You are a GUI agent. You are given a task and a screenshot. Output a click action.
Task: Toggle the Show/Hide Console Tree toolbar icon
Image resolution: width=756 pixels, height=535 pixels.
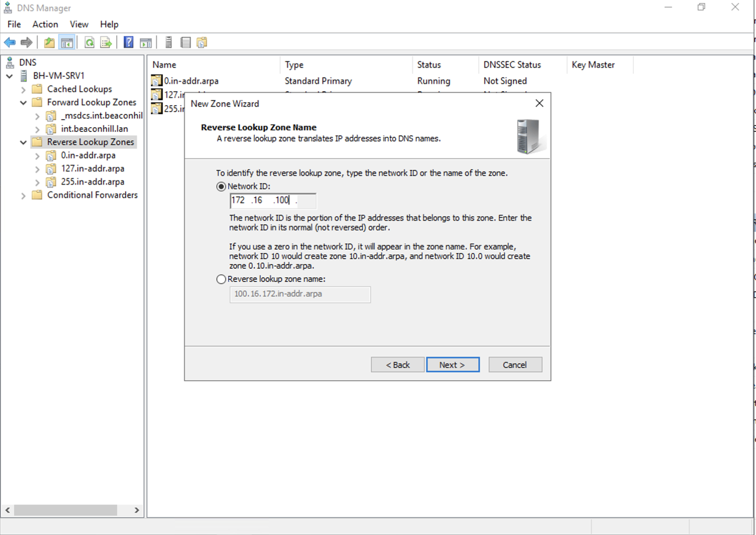[68, 42]
